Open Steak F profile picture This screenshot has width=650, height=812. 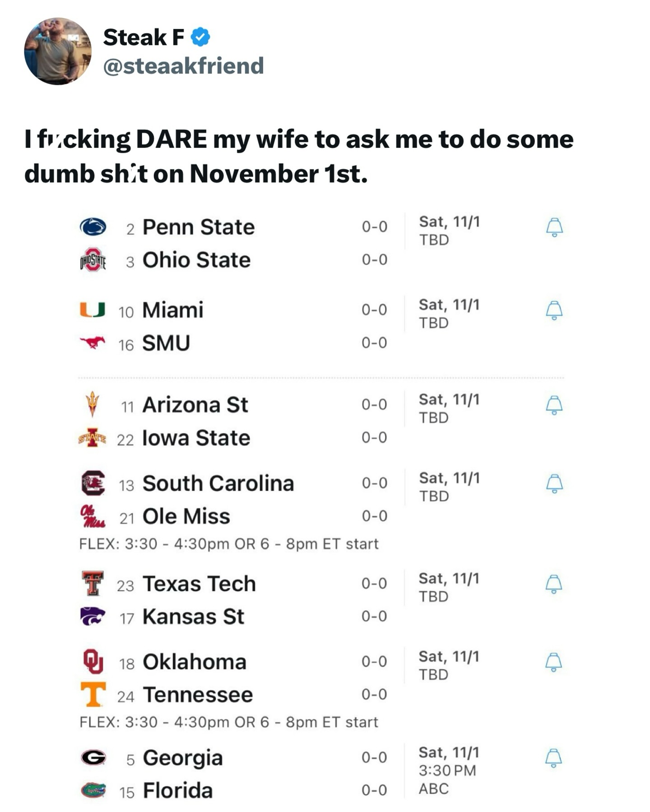tap(58, 51)
